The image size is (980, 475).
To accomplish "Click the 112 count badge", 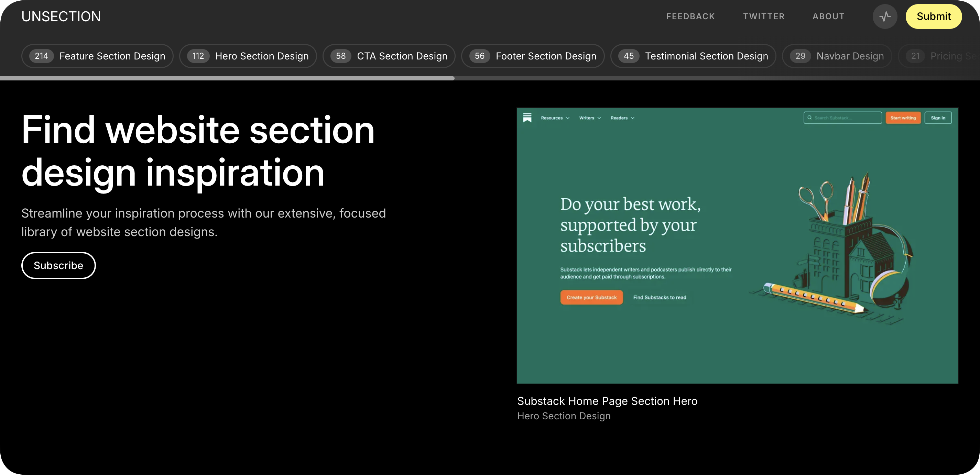I will tap(198, 56).
